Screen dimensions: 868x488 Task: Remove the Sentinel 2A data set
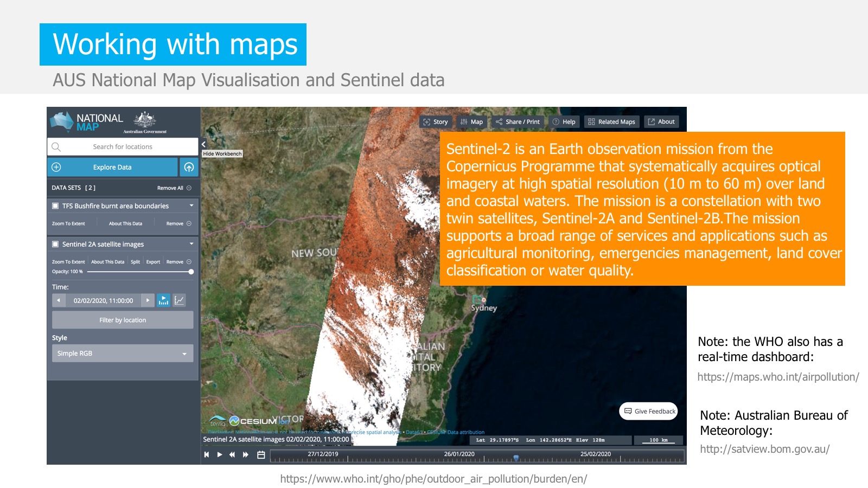click(178, 262)
